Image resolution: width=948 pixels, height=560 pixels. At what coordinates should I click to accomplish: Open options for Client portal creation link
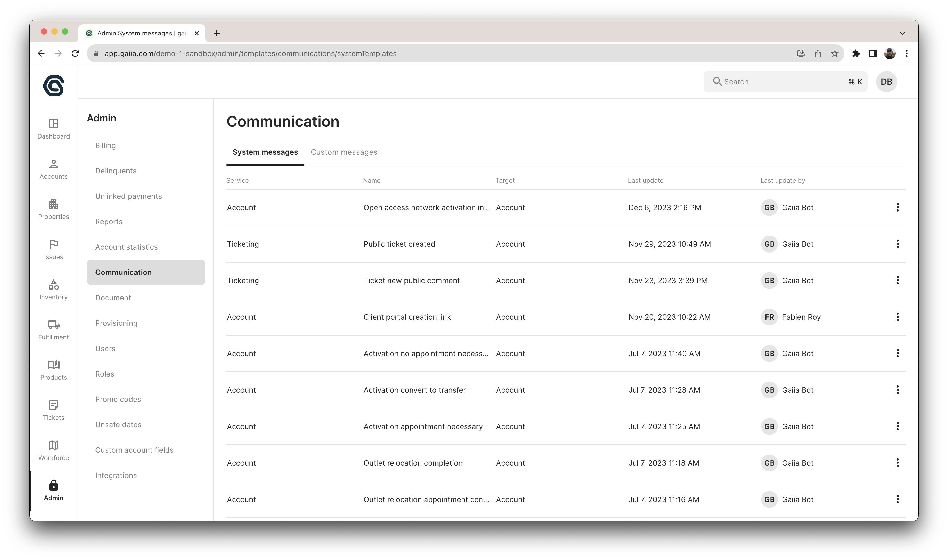coord(897,316)
